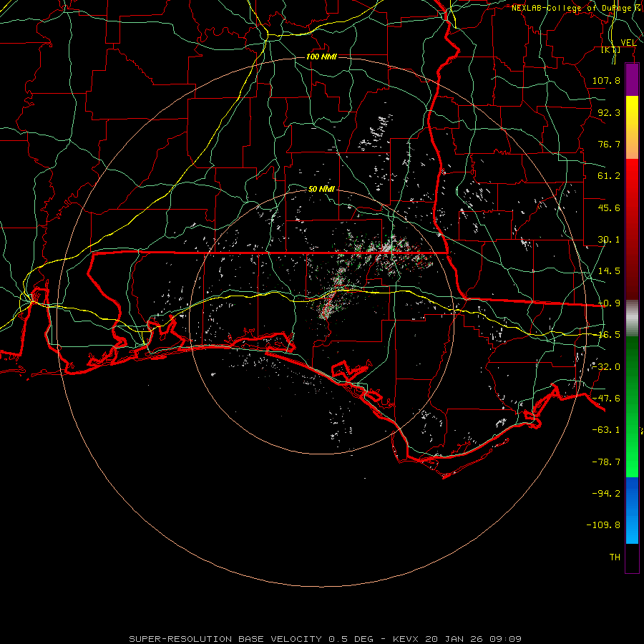Select the 76.7 velocity scale value

click(609, 144)
